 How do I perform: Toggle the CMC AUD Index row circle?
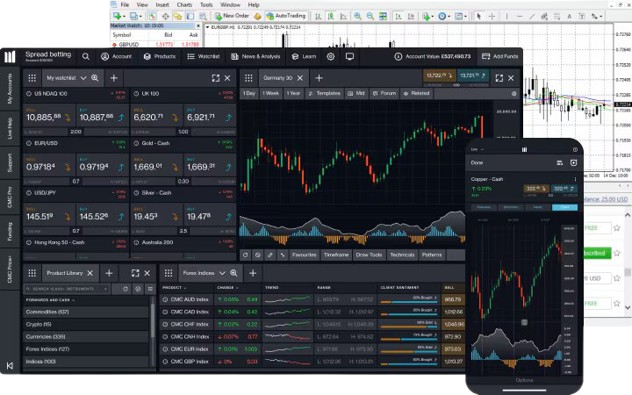click(x=165, y=299)
